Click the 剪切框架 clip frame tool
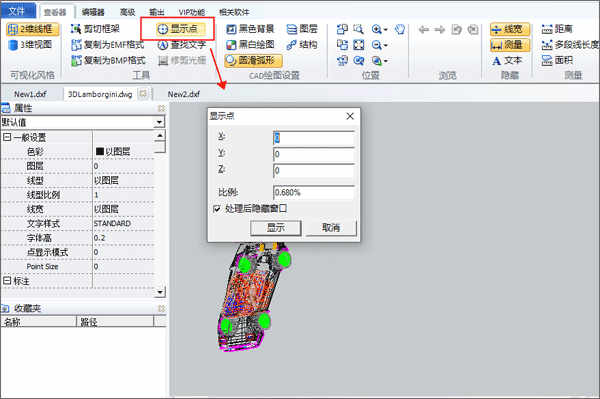 pos(96,29)
